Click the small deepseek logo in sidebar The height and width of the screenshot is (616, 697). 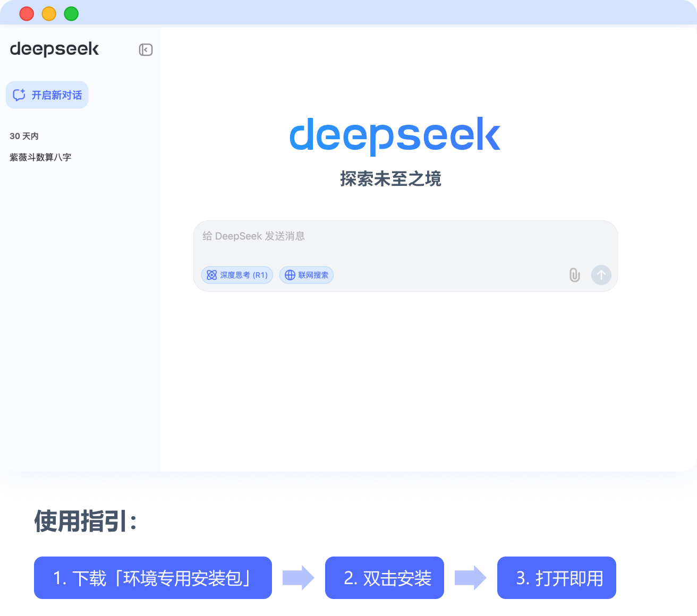pos(54,49)
